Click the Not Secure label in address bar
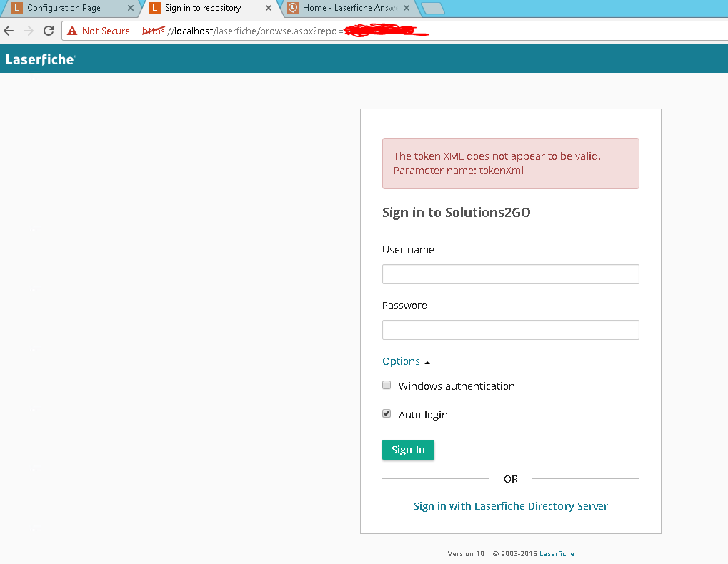728x564 pixels. click(106, 31)
